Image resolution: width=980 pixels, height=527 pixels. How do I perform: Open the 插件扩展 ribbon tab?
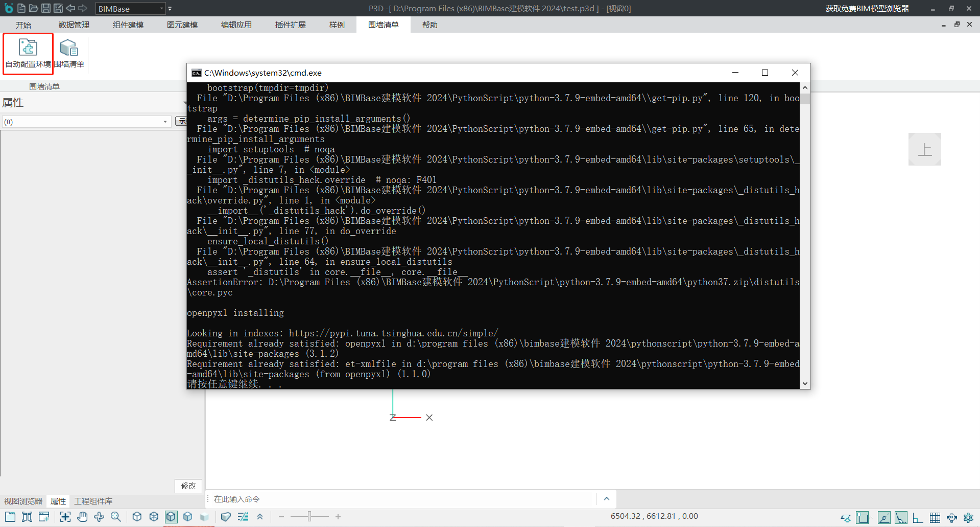tap(291, 25)
